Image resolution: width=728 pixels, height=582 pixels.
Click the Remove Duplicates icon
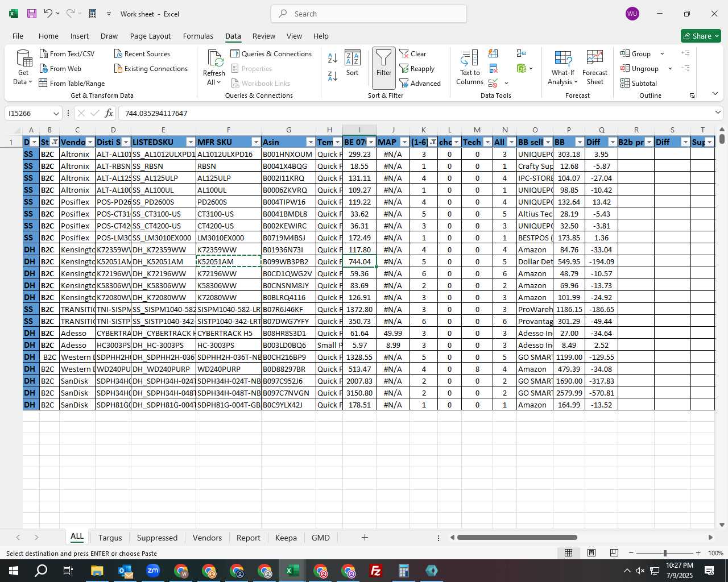493,68
